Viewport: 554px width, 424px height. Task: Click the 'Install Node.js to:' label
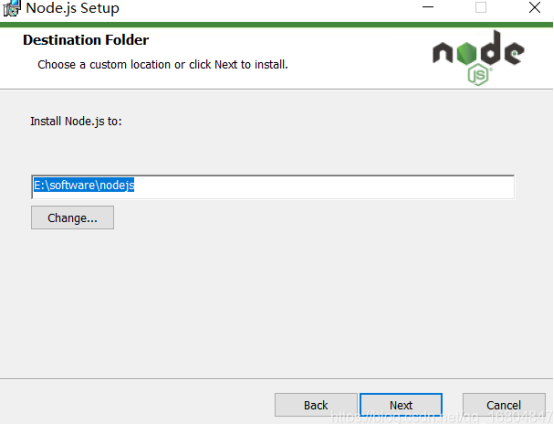pyautogui.click(x=76, y=121)
